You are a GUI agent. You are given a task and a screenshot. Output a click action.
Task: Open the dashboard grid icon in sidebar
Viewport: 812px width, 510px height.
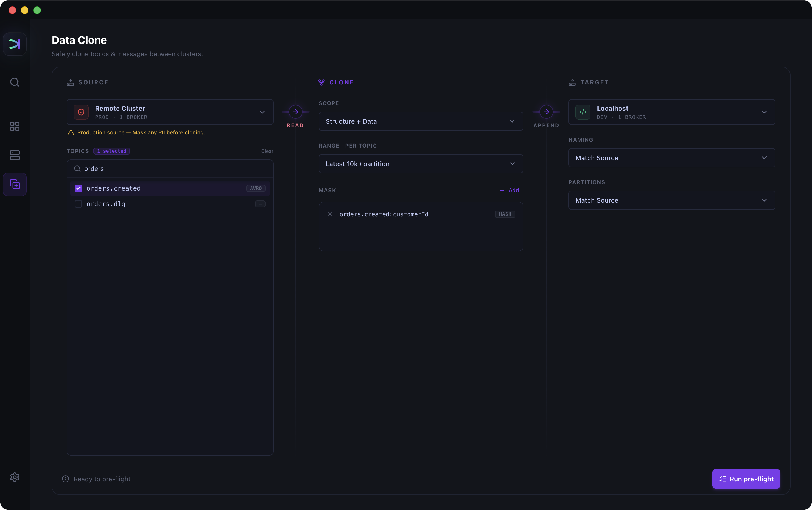tap(15, 127)
